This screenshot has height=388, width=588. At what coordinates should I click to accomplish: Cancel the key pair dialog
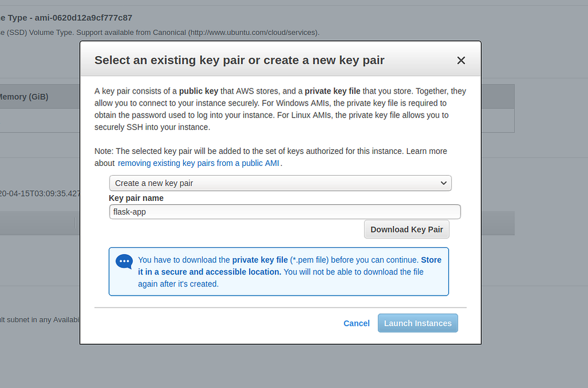coord(356,323)
